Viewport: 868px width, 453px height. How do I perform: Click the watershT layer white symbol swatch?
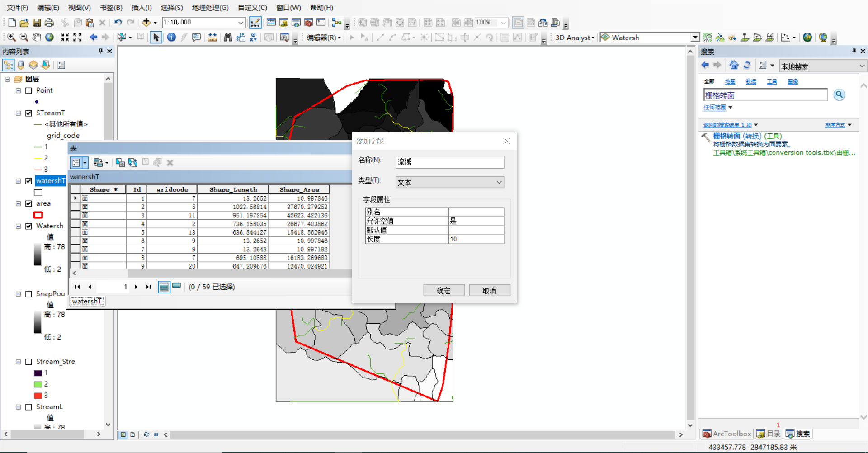point(38,192)
